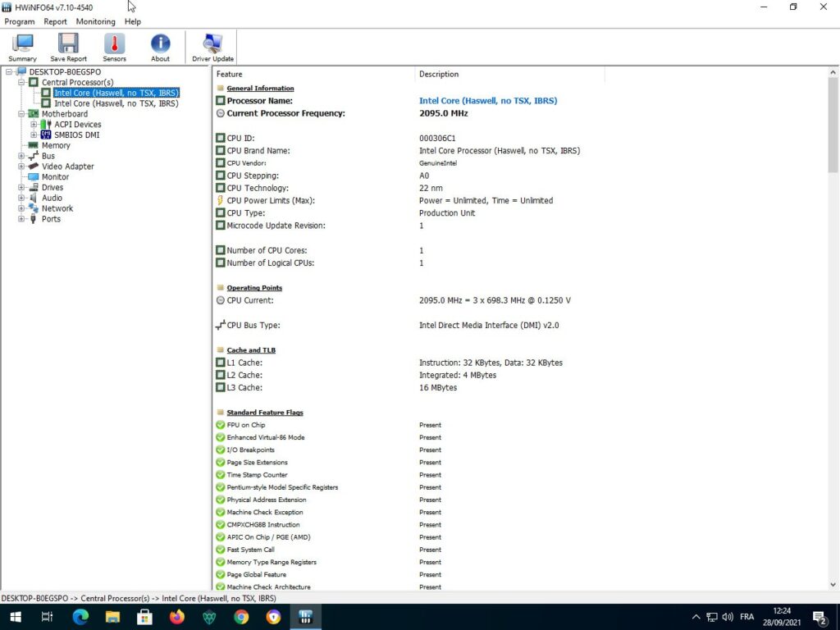
Task: Open Microsoft Store from taskbar
Action: coord(144,617)
